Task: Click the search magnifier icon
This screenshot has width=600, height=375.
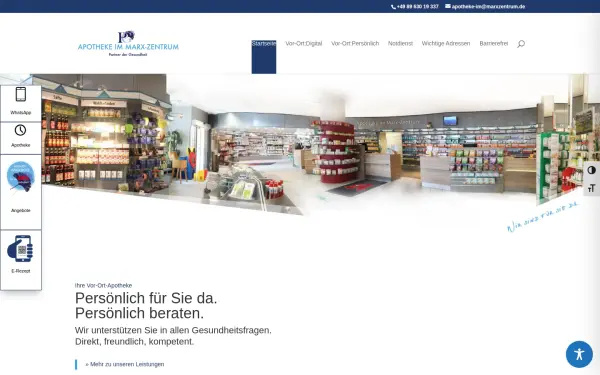Action: (x=521, y=44)
